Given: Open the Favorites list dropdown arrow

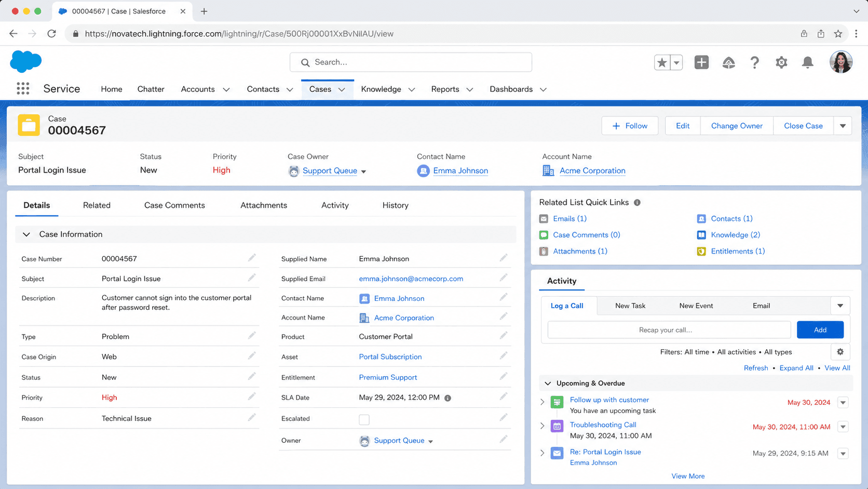Looking at the screenshot, I should (676, 62).
